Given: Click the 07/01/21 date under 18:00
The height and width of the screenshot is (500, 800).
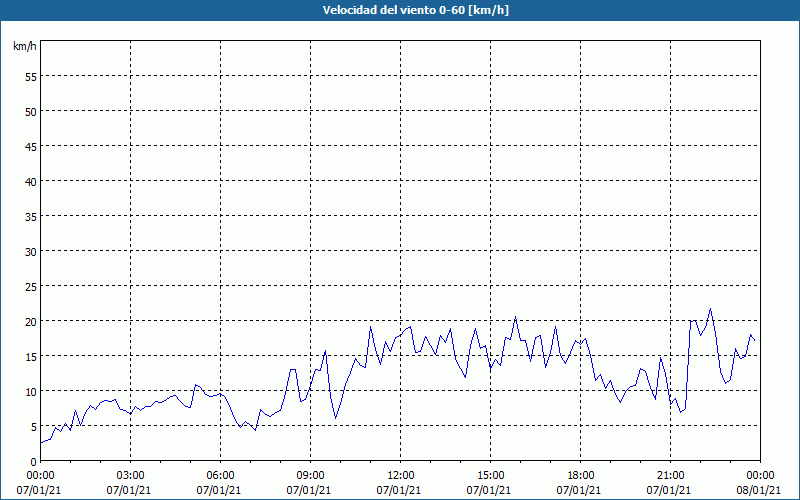Looking at the screenshot, I should (579, 490).
